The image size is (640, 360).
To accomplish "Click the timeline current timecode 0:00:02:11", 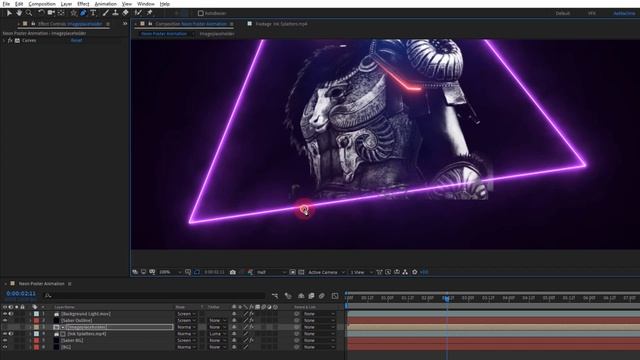I will [x=21, y=293].
